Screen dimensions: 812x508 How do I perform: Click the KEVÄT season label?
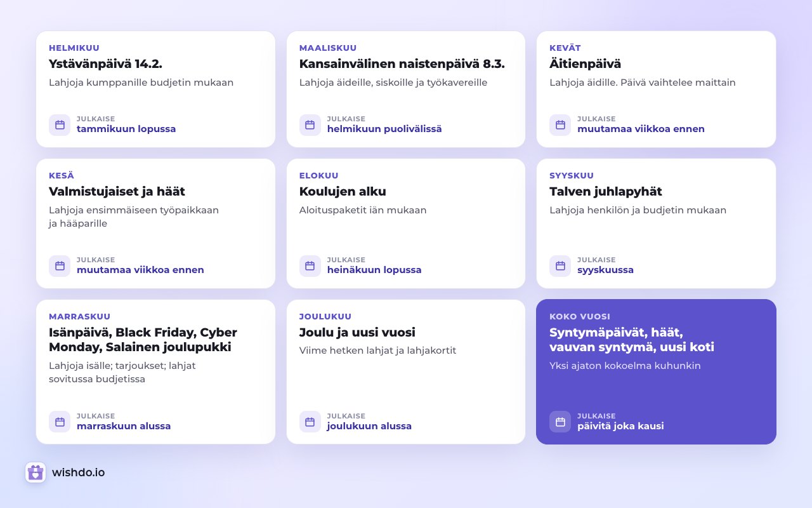click(565, 48)
